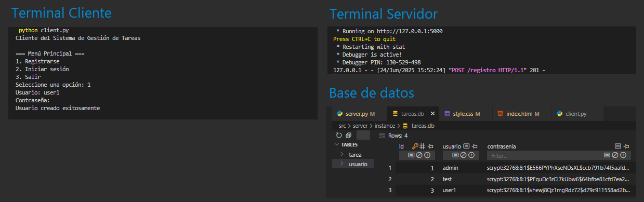Click the numeric # type icon in id column
This screenshot has width=644, height=202.
coord(422,146)
